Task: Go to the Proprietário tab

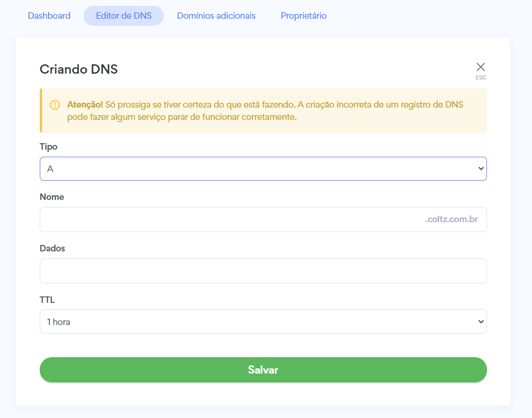Action: 303,16
